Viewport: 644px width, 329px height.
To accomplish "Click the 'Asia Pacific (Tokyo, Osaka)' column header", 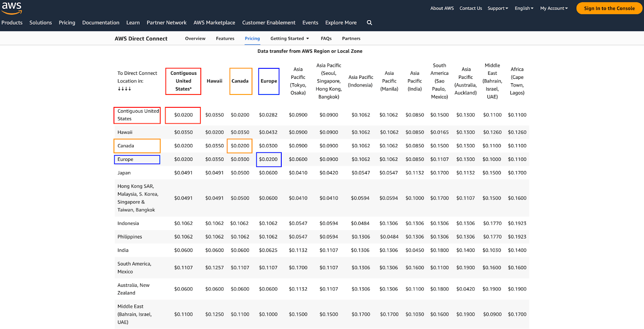I will pyautogui.click(x=298, y=81).
